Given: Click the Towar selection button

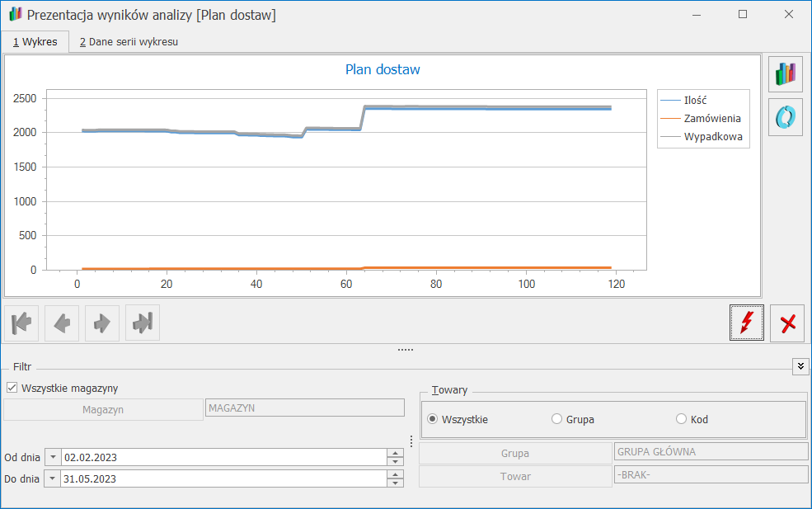Looking at the screenshot, I should pyautogui.click(x=515, y=476).
